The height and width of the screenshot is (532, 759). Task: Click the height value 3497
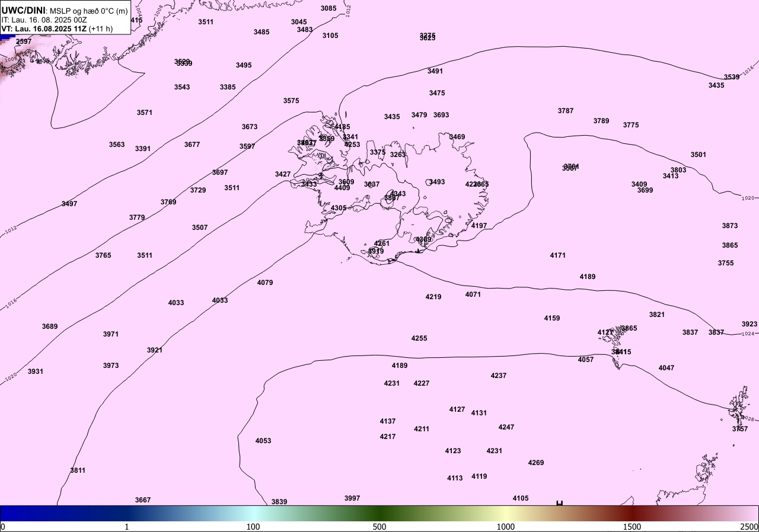69,204
